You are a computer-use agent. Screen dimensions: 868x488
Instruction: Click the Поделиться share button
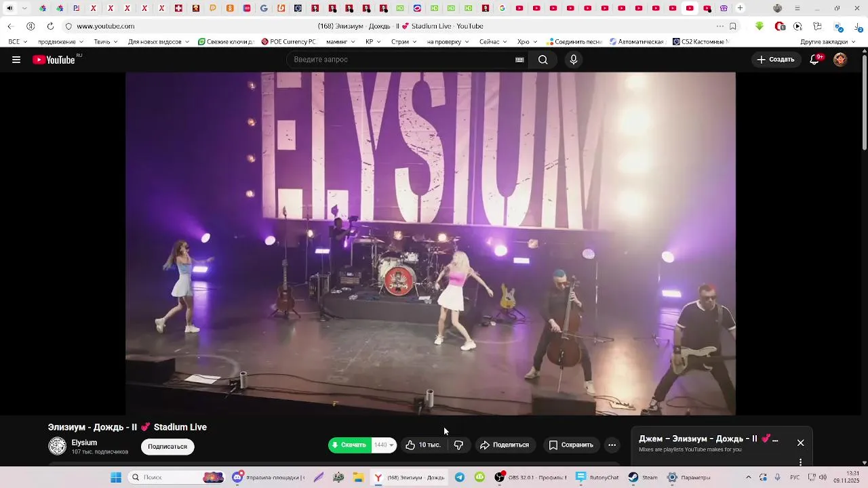[505, 445]
